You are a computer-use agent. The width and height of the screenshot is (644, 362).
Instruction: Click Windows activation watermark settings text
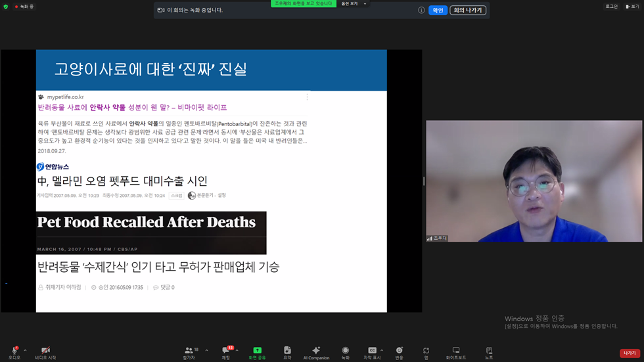coord(561,327)
